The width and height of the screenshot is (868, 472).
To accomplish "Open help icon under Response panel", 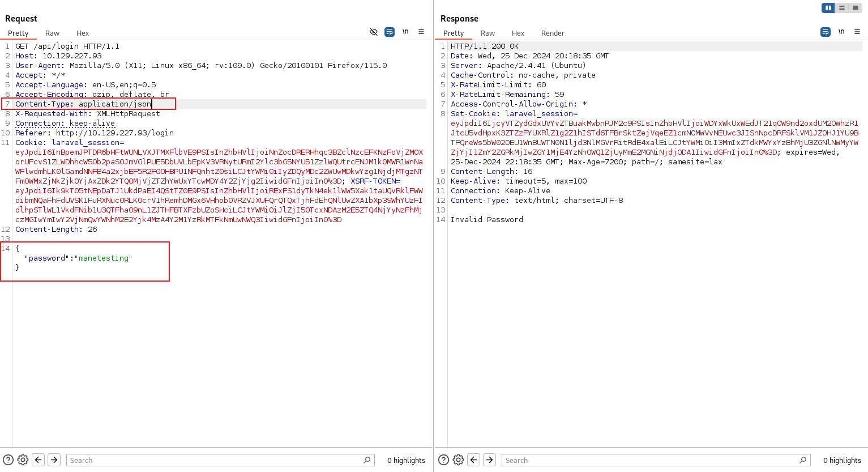I will click(x=444, y=460).
